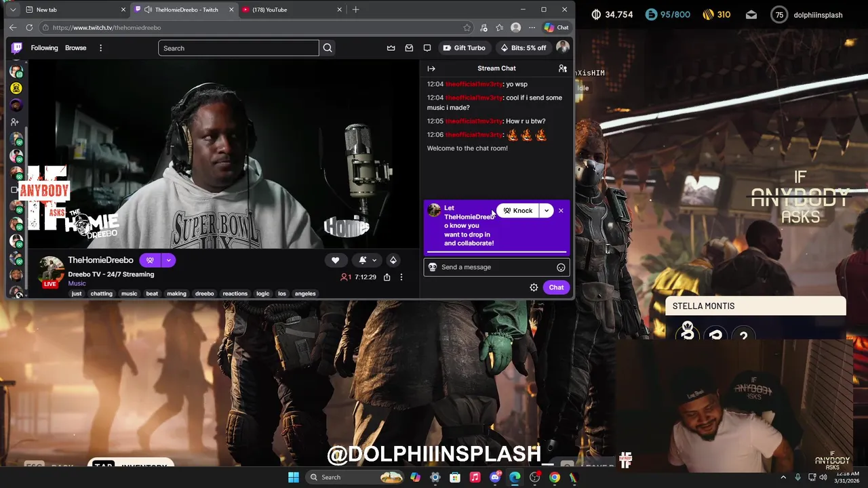
Task: Click the Twitch search field
Action: [238, 48]
